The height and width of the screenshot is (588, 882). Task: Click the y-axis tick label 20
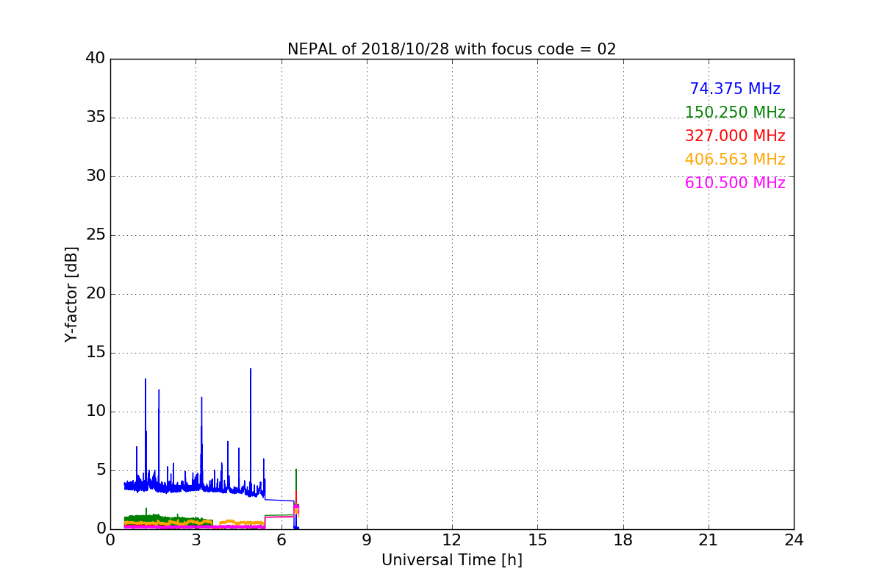click(95, 294)
